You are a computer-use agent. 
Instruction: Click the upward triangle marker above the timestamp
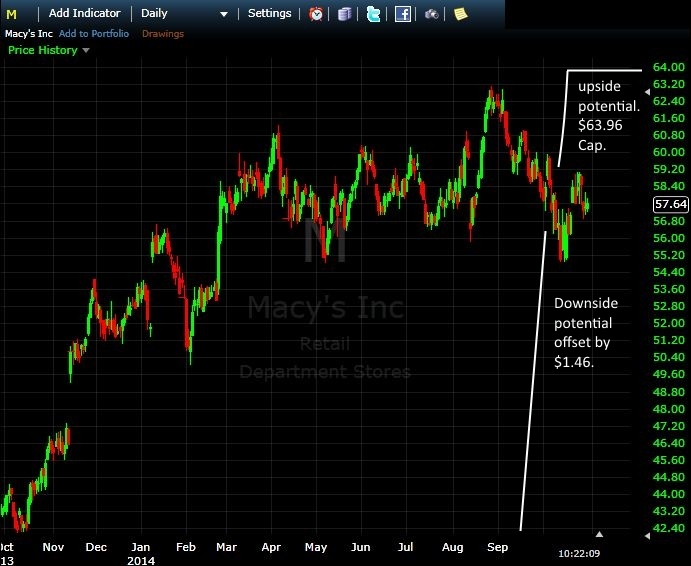(x=599, y=534)
